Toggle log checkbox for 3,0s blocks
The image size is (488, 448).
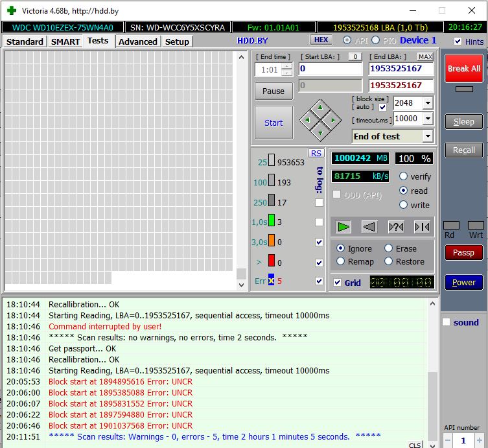(319, 242)
